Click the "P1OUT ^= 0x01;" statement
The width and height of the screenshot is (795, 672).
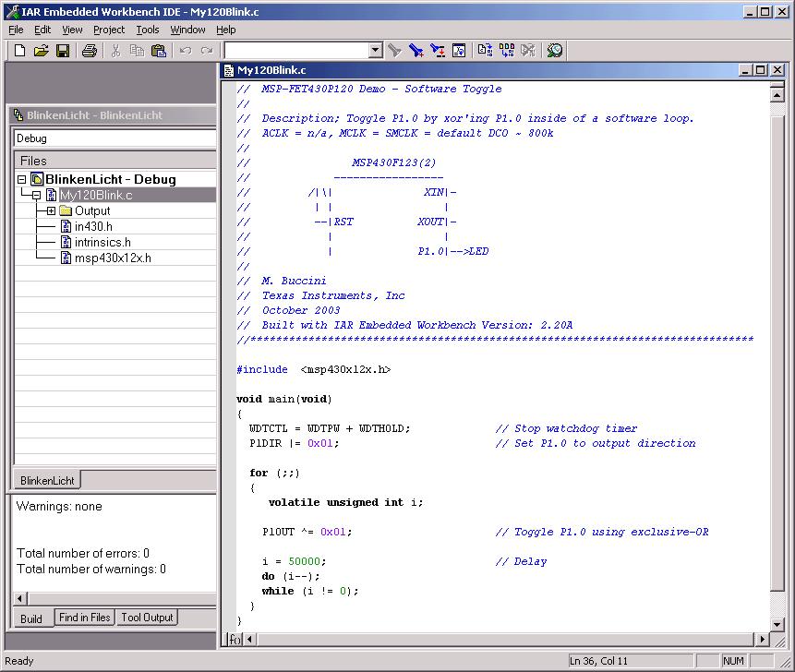(x=307, y=532)
